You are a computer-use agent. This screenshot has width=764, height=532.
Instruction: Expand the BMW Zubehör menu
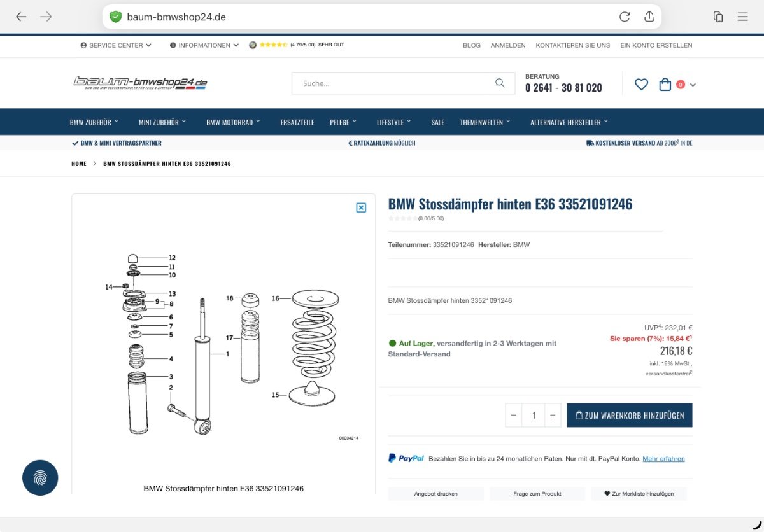point(94,122)
